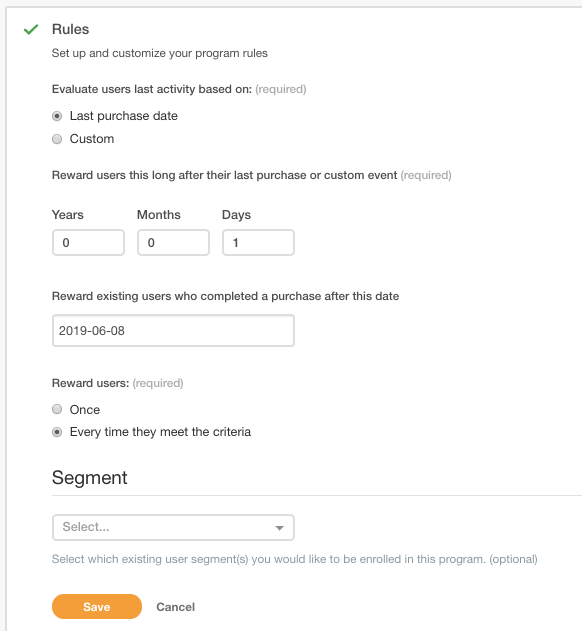
Task: Click the Segment dropdown arrow
Action: pyautogui.click(x=279, y=528)
